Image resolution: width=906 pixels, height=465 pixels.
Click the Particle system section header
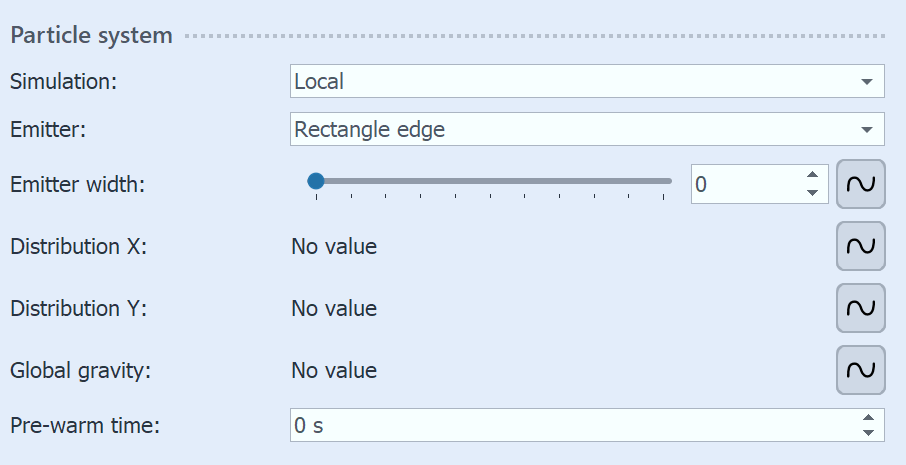91,36
